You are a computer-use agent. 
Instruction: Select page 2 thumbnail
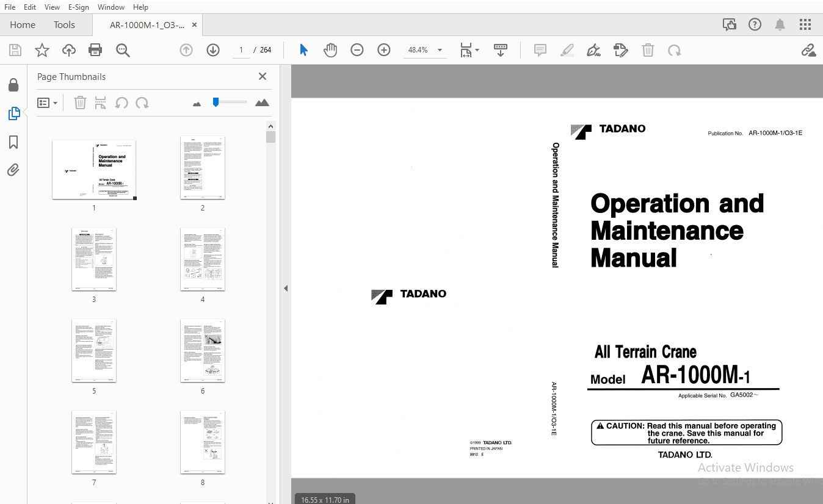point(203,167)
